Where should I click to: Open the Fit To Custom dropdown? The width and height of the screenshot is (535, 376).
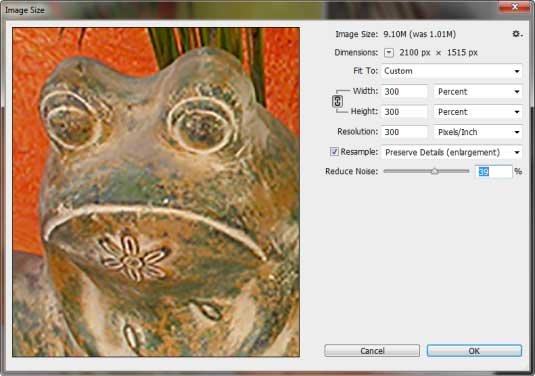pyautogui.click(x=452, y=71)
